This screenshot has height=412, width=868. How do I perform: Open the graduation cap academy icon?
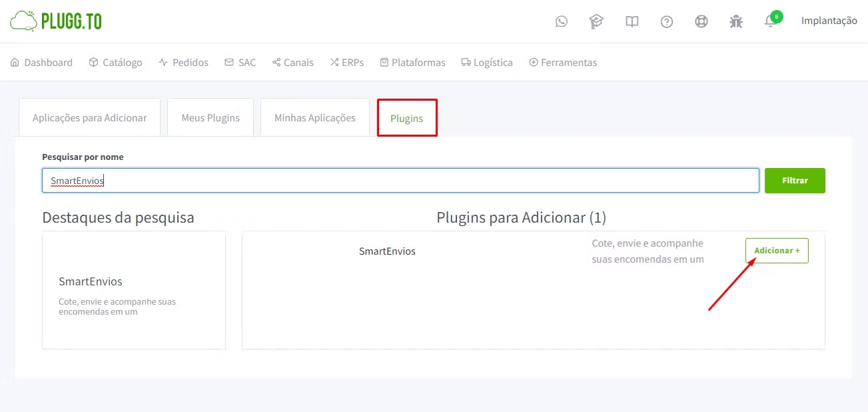[596, 21]
